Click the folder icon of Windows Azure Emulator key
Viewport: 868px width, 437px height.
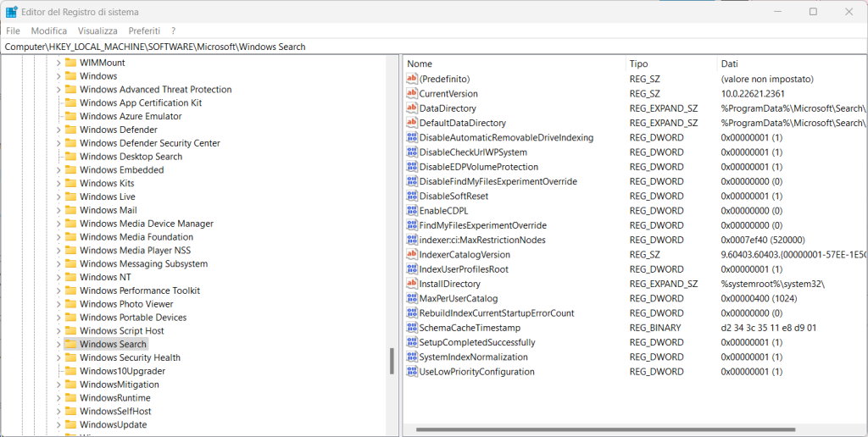point(70,116)
